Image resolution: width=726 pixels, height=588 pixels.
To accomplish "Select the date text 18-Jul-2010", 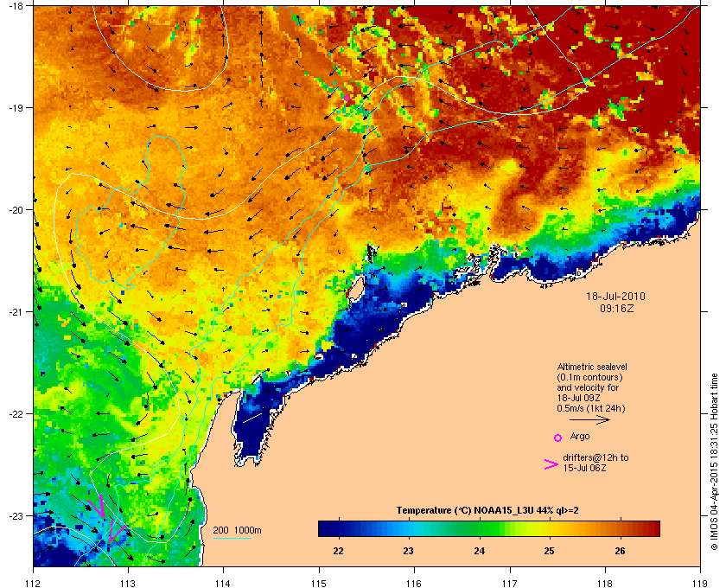I will coord(615,297).
